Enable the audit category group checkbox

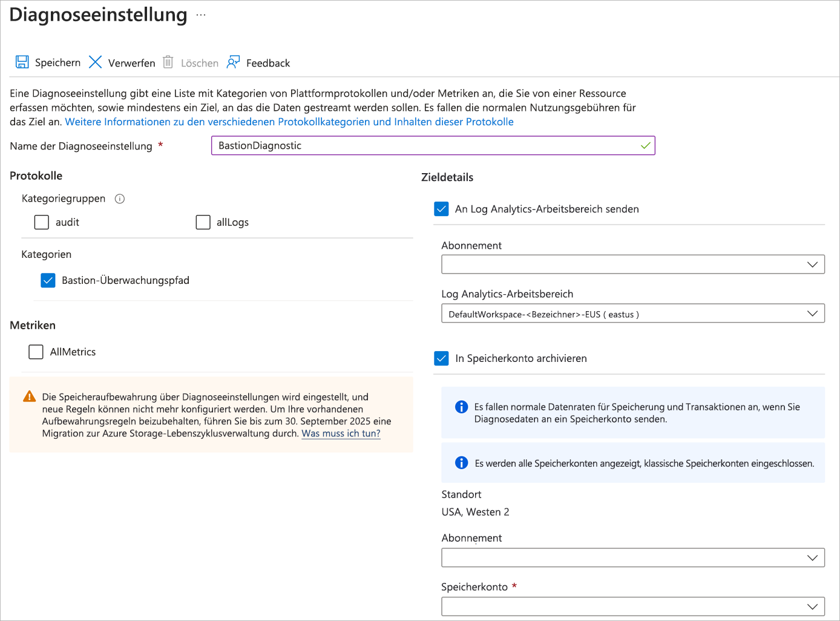pyautogui.click(x=42, y=222)
